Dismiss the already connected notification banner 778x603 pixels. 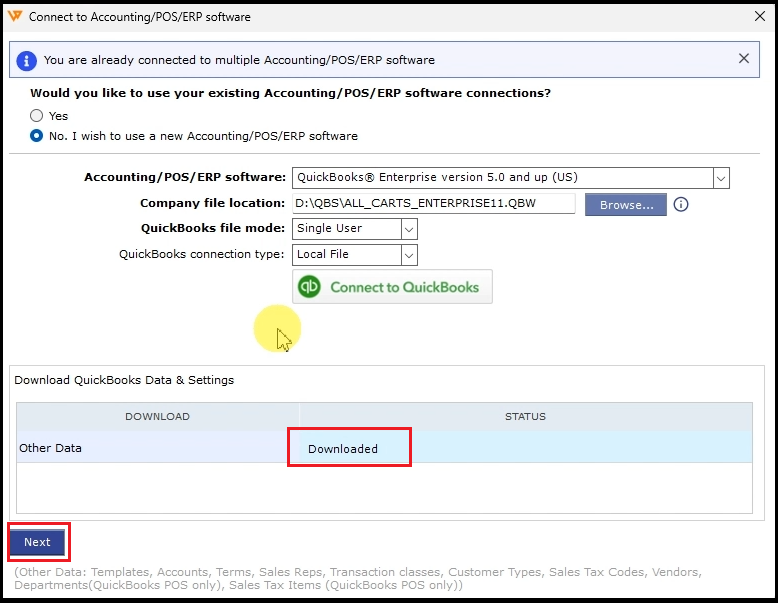click(744, 59)
